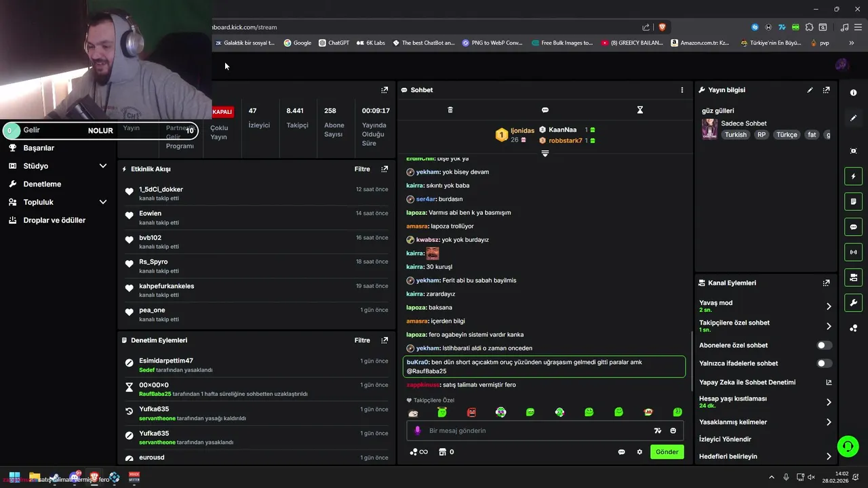Open the Windows Start button

14,478
